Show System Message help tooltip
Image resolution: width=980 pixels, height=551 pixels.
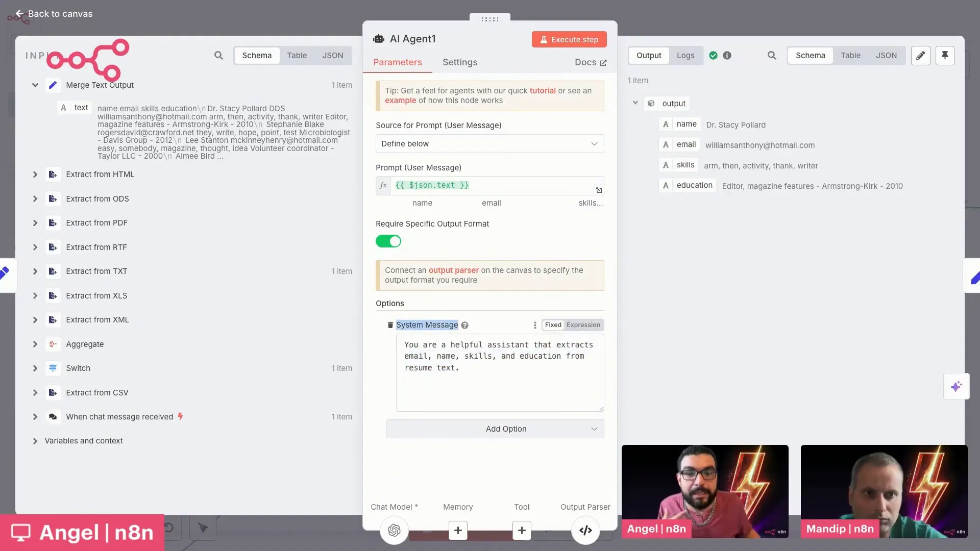[x=464, y=325]
